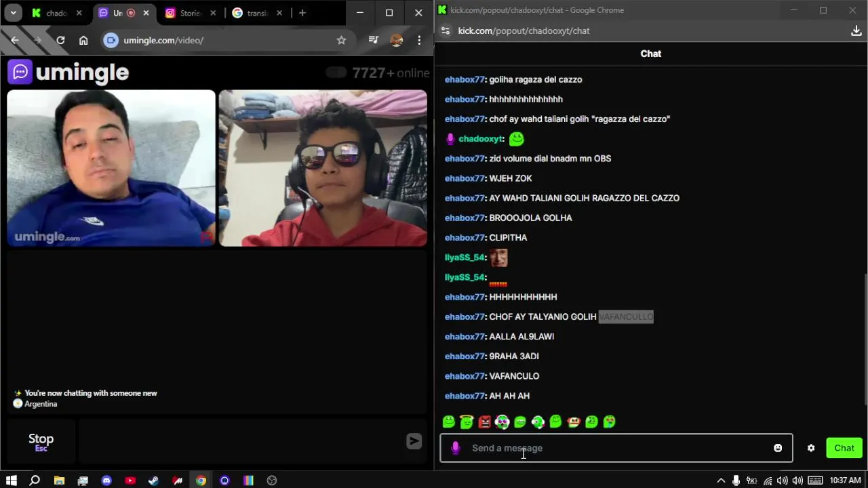Viewport: 868px width, 488px height.
Task: Open chat settings gear
Action: coord(811,448)
